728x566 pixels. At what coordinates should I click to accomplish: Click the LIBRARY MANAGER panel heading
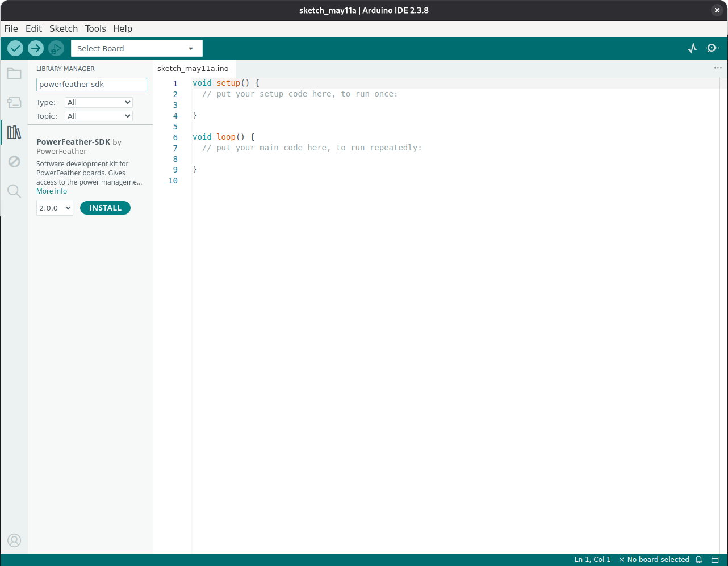point(65,69)
